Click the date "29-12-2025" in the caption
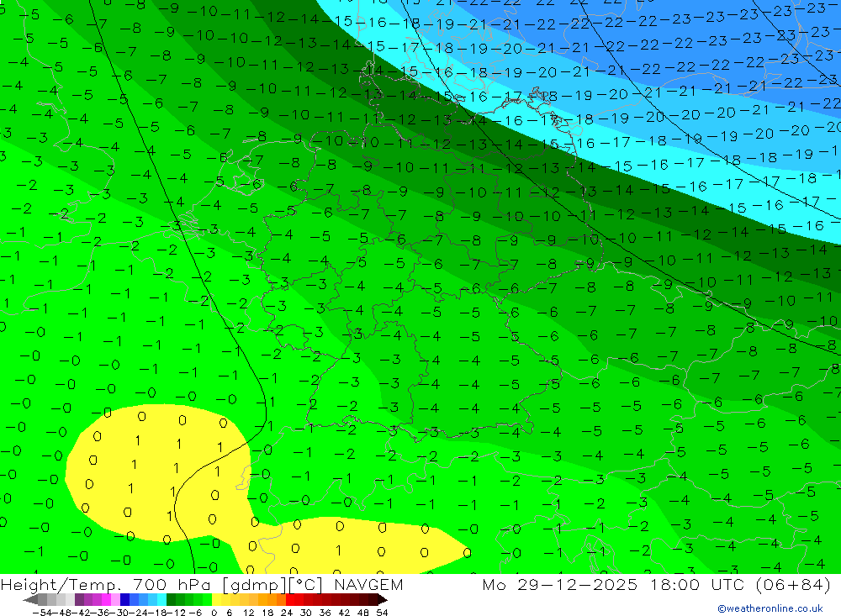The width and height of the screenshot is (841, 616). pos(578,585)
